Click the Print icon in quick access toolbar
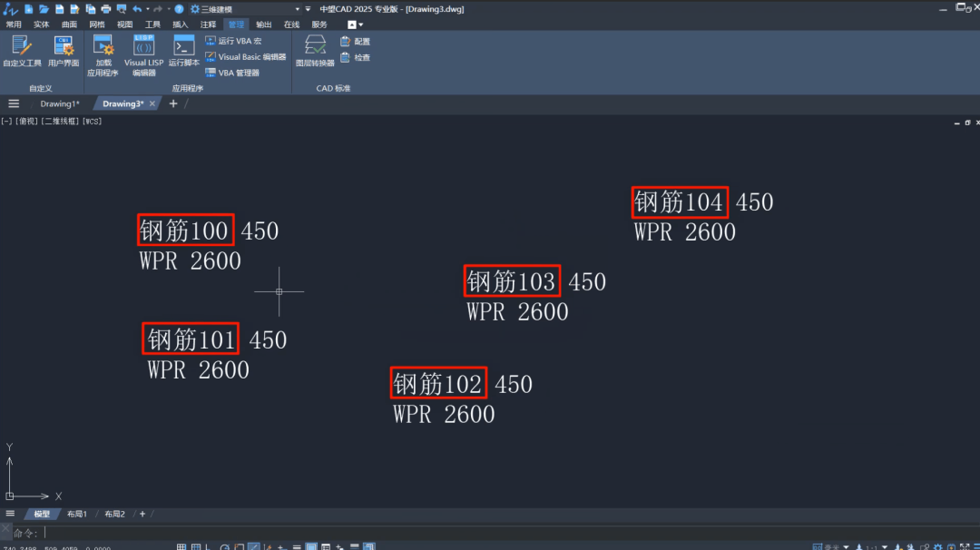 [105, 9]
